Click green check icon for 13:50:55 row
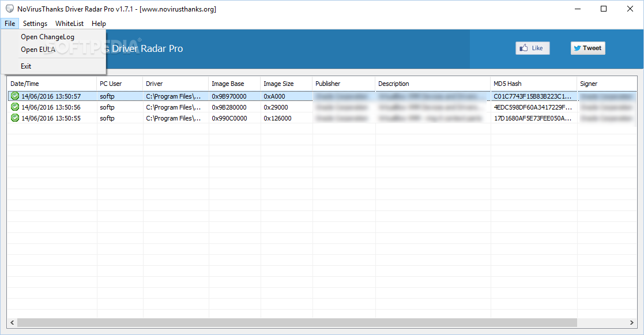Screen dimensions: 644x335 click(15, 118)
